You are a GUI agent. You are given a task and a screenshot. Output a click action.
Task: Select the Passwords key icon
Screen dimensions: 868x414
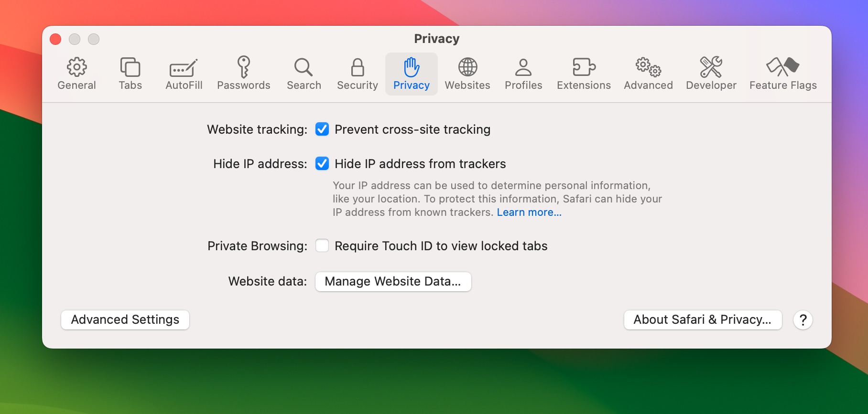244,67
